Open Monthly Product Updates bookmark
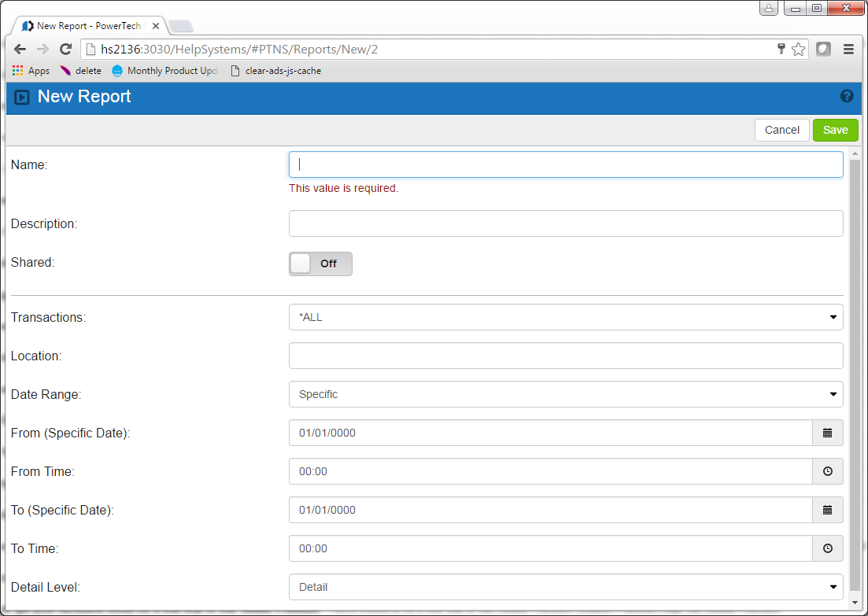 (164, 71)
